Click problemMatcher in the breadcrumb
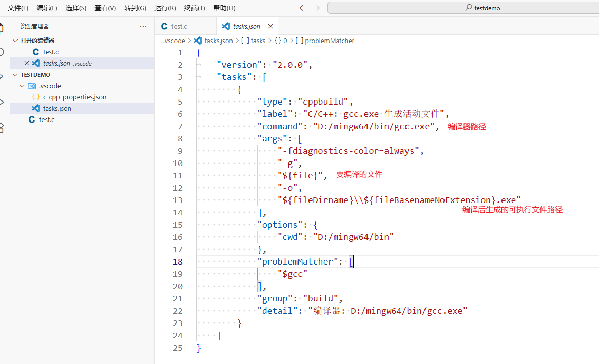 [324, 41]
